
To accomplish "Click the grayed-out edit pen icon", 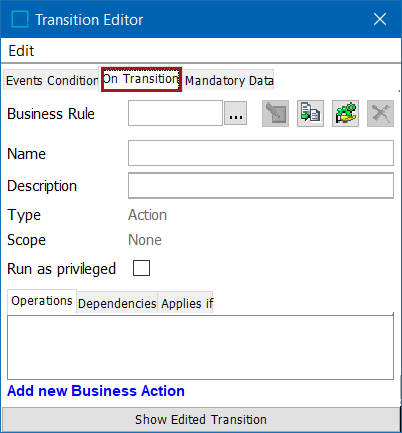I will point(275,113).
